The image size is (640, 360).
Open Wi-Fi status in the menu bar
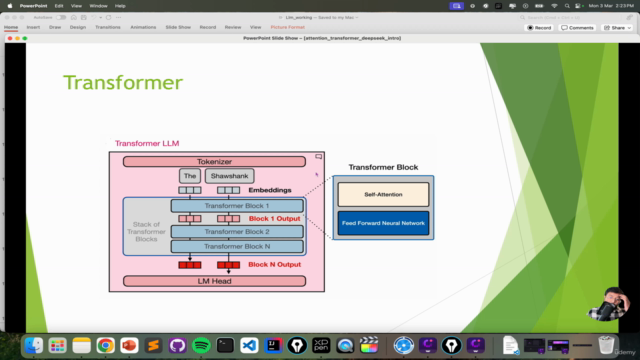tap(554, 6)
